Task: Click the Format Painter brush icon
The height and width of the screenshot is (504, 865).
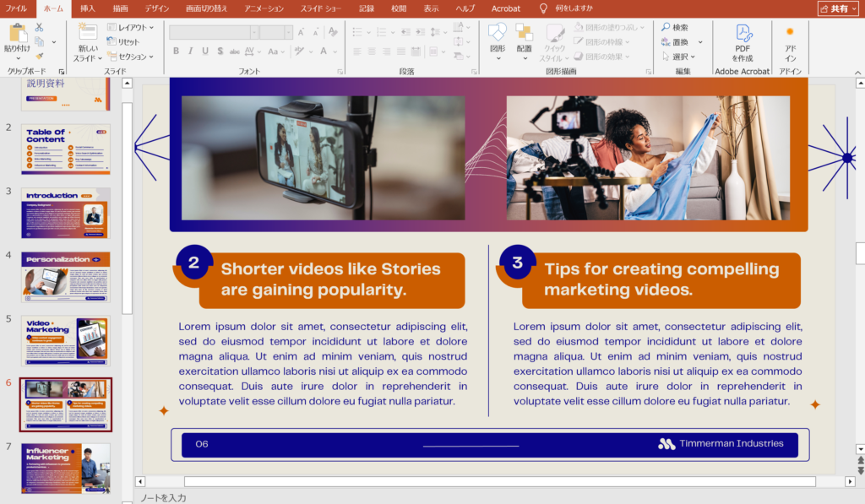Action: (x=39, y=55)
